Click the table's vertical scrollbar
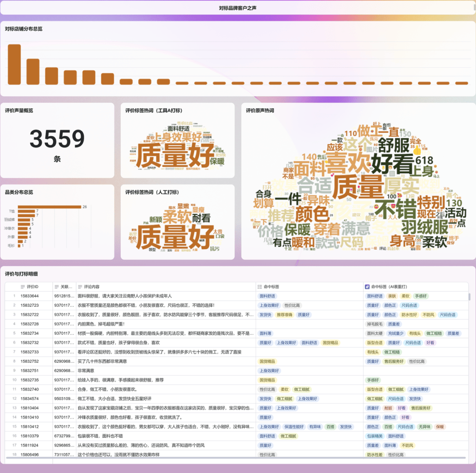The width and height of the screenshot is (476, 473). [x=469, y=298]
